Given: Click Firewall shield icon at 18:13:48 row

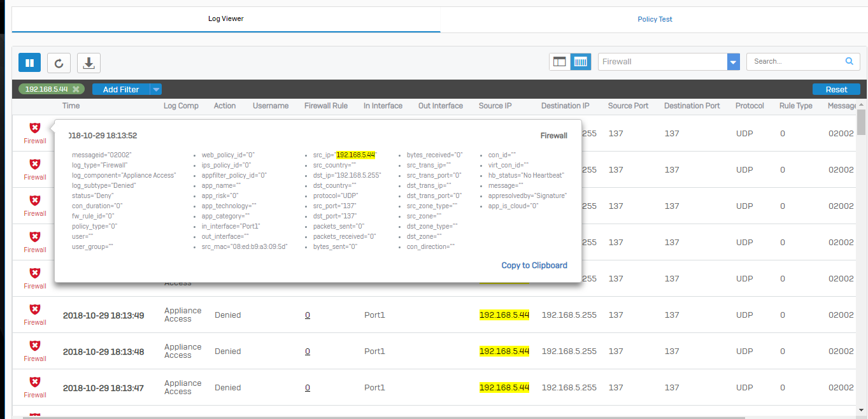Looking at the screenshot, I should pyautogui.click(x=35, y=346).
